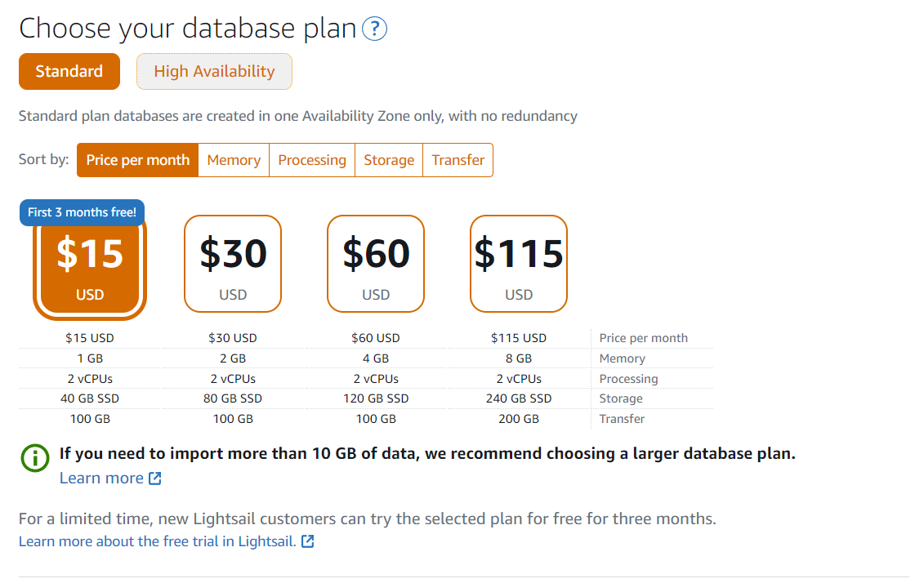Sort plans by Transfer

(458, 160)
